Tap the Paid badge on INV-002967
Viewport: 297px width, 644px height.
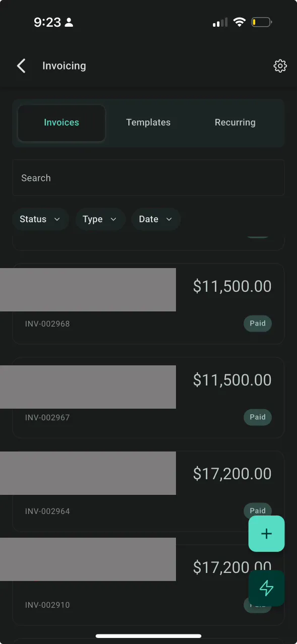258,417
